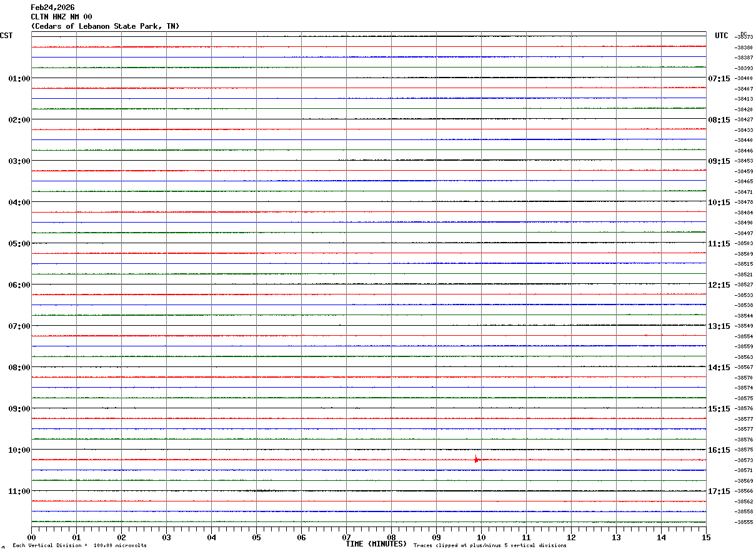
Task: Click the 11:00 CST time label
Action: (19, 491)
